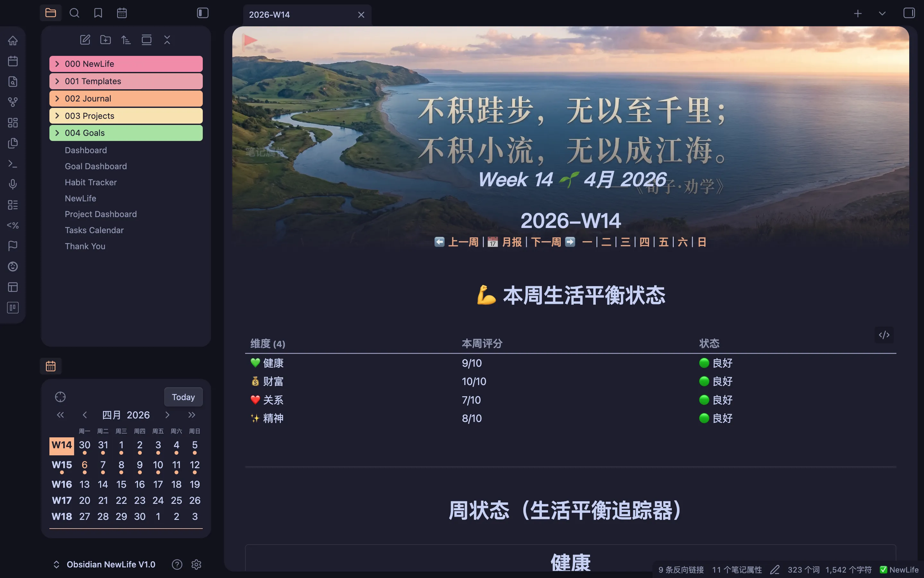924x578 pixels.
Task: Open the help question mark icon
Action: [177, 564]
